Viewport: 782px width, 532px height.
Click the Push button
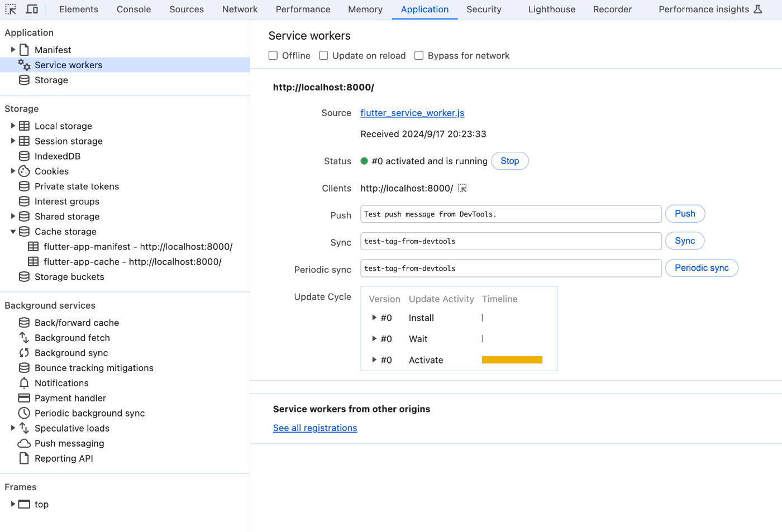coord(685,214)
